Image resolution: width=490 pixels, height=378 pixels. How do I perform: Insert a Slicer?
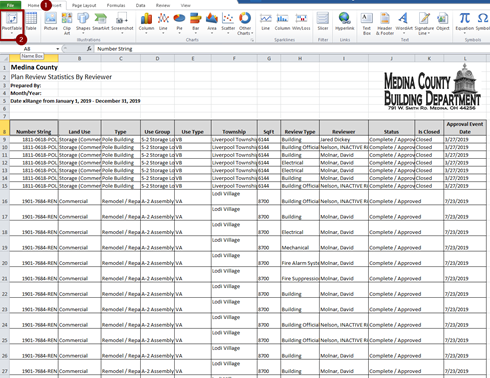323,22
